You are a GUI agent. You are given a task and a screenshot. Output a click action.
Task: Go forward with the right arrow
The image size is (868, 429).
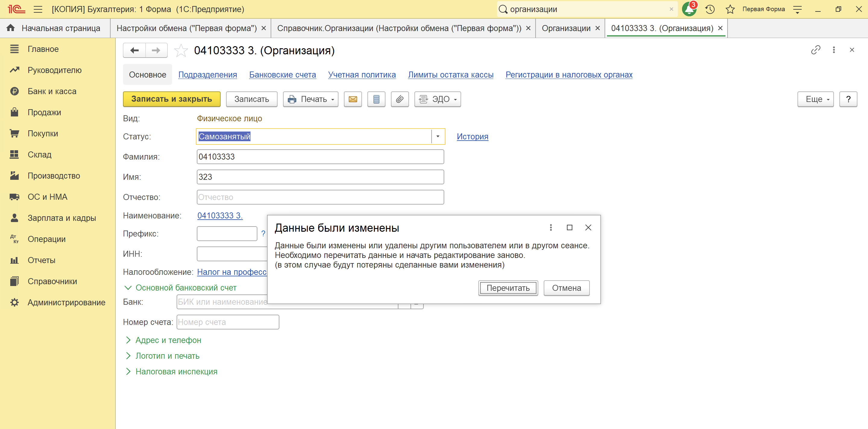pos(156,50)
